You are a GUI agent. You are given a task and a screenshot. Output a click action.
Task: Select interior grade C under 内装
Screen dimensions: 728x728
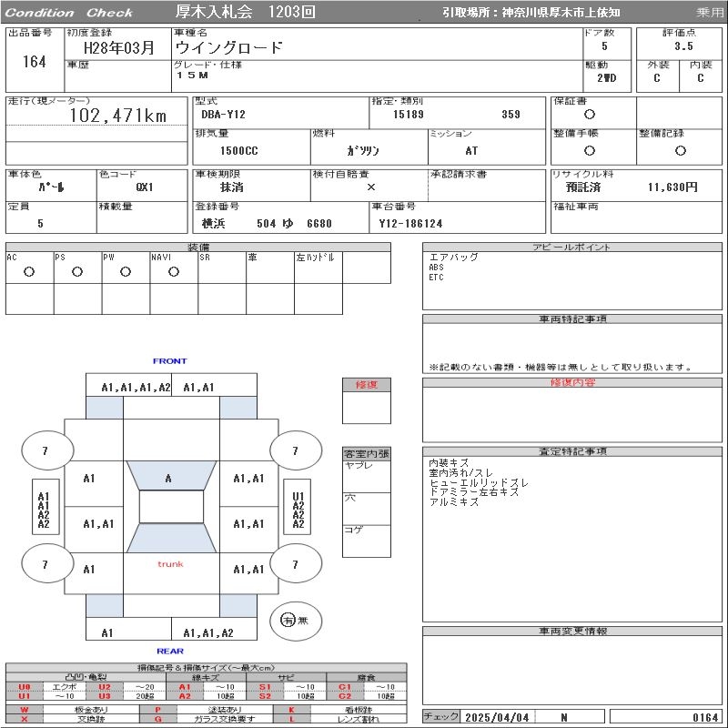[700, 78]
